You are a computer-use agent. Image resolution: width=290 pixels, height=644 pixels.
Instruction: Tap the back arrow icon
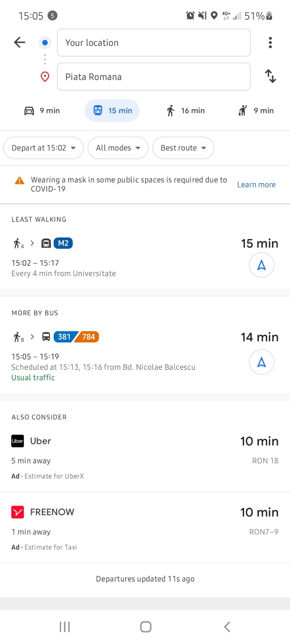pos(19,42)
